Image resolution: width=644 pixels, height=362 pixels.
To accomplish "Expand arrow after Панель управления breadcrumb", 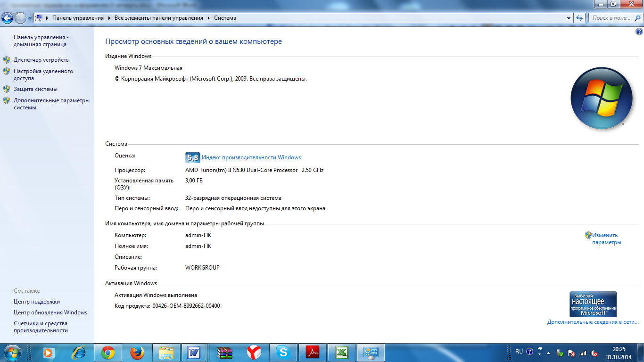I will click(109, 18).
